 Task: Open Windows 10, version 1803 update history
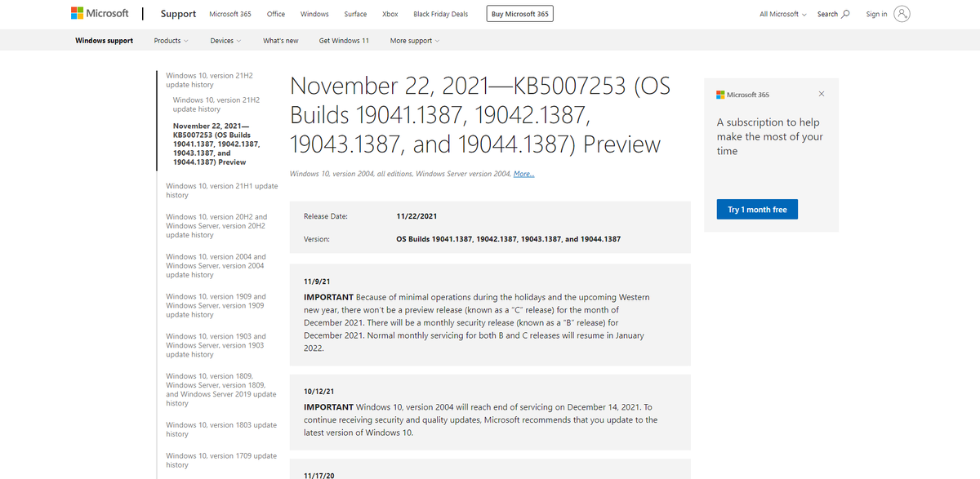[220, 429]
